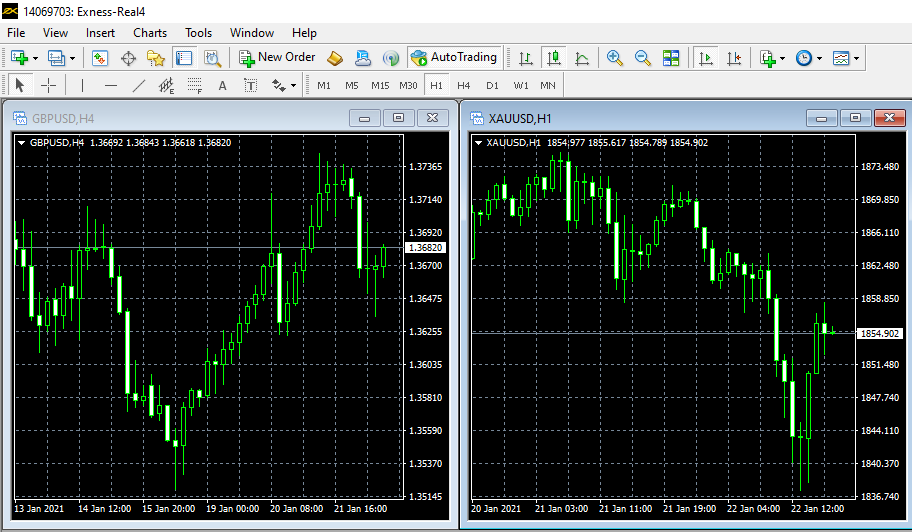The image size is (912, 532).
Task: Expand the New Chart dropdown arrow
Action: click(x=35, y=58)
